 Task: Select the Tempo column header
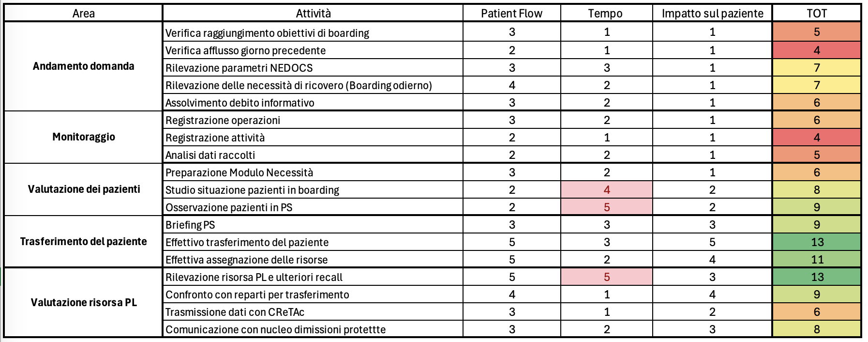tap(605, 14)
